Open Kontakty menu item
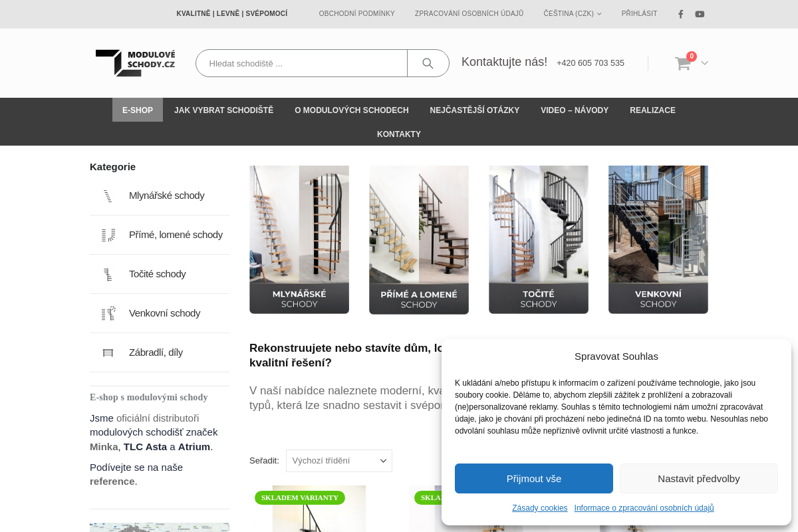798x532 pixels. click(x=399, y=134)
